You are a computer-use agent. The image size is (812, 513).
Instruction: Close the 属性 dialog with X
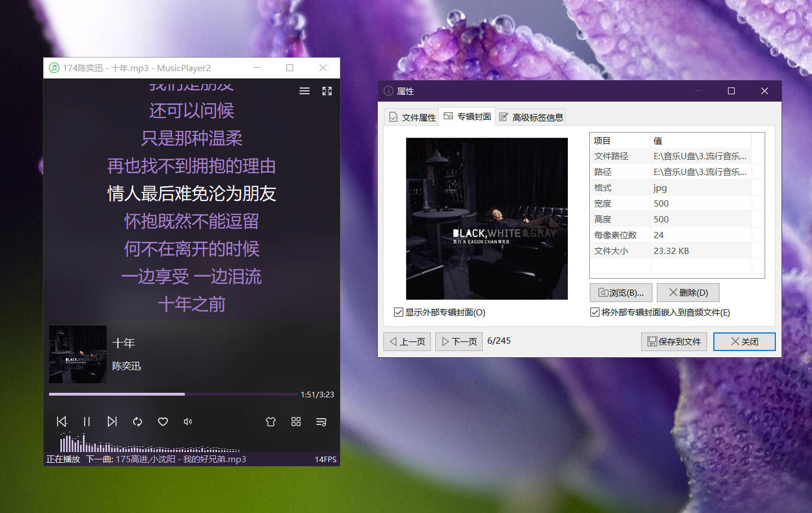coord(765,91)
